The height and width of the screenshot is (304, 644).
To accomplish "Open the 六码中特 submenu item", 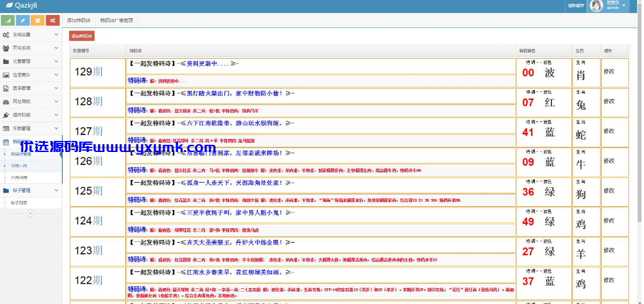I will click(19, 178).
